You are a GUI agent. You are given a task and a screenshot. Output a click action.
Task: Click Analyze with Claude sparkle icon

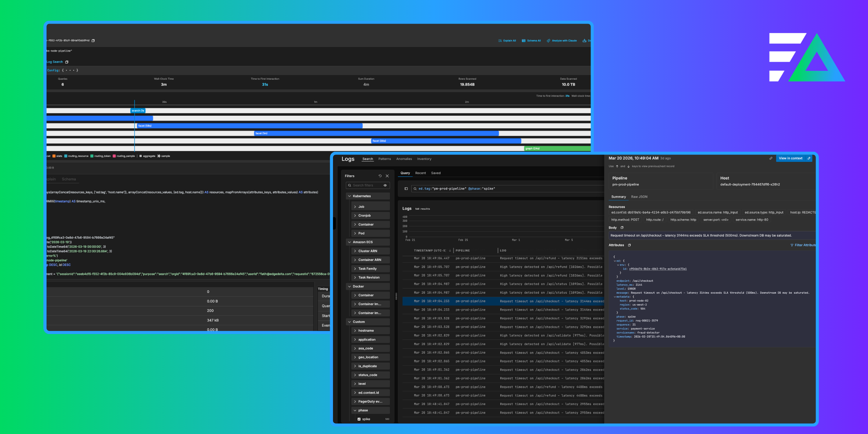coord(548,41)
